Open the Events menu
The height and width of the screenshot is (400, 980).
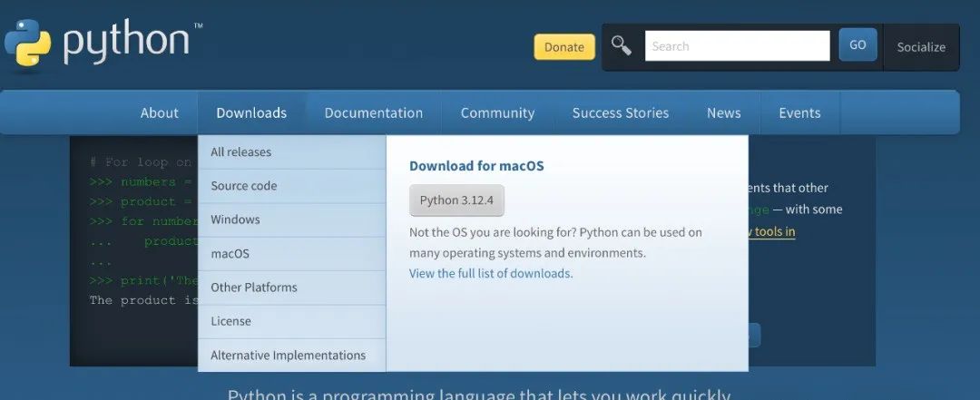click(799, 113)
